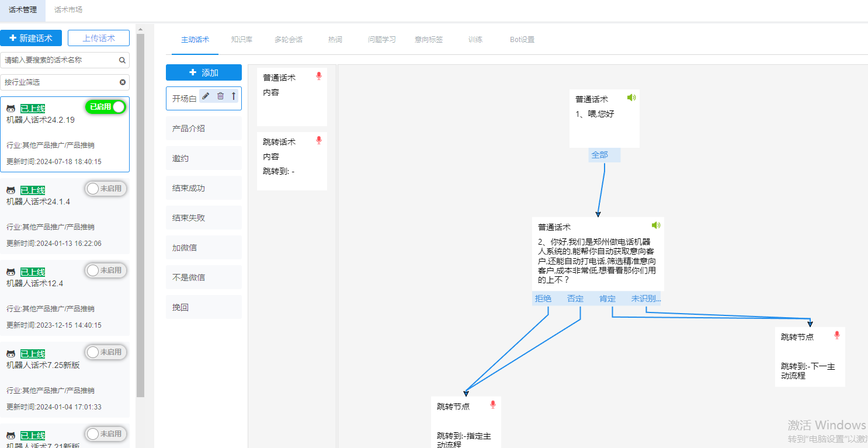
Task: Click red microphone icon on 下一主动流程 jump node
Action: (x=836, y=335)
